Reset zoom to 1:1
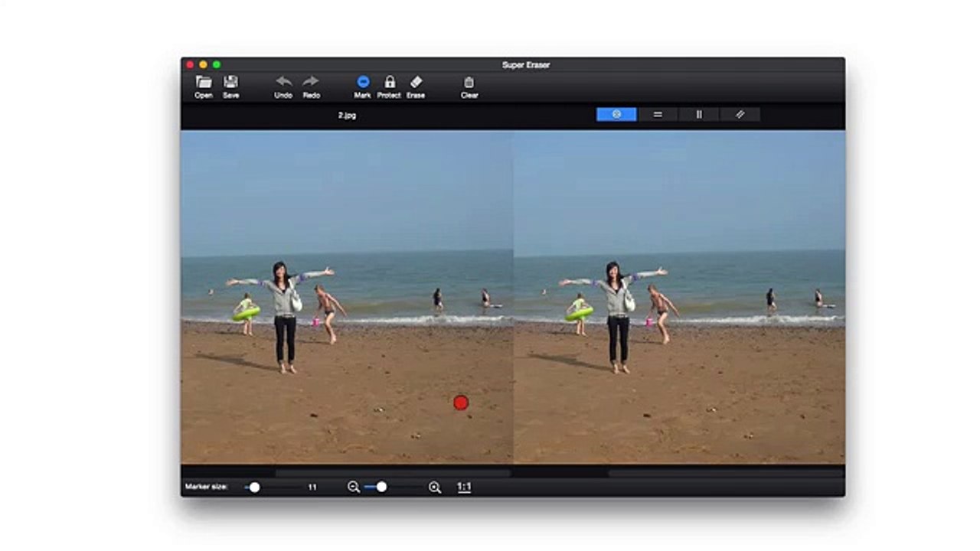 pos(464,487)
